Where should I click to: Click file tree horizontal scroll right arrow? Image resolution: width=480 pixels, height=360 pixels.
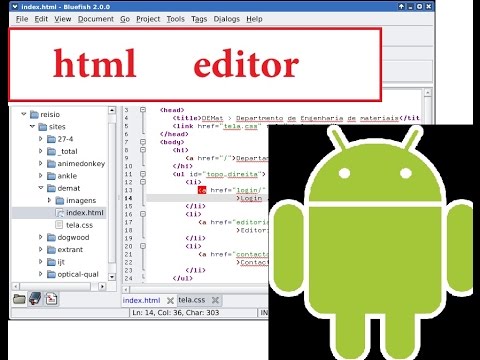point(102,286)
